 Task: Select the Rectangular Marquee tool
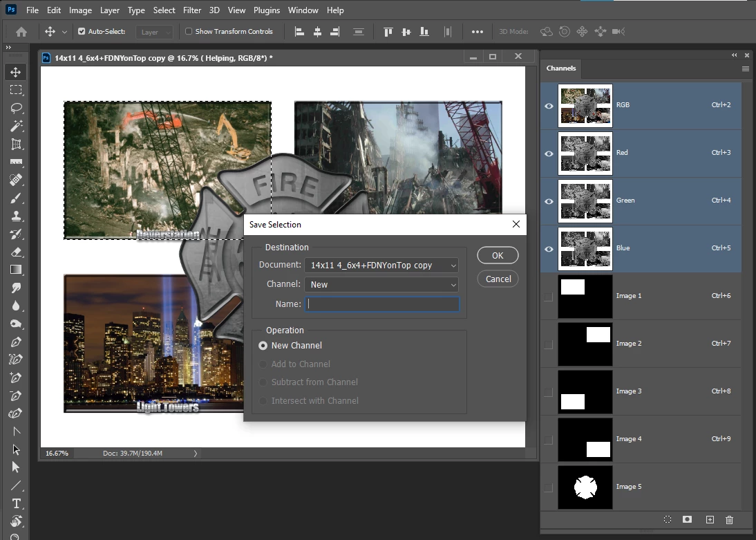coord(15,91)
